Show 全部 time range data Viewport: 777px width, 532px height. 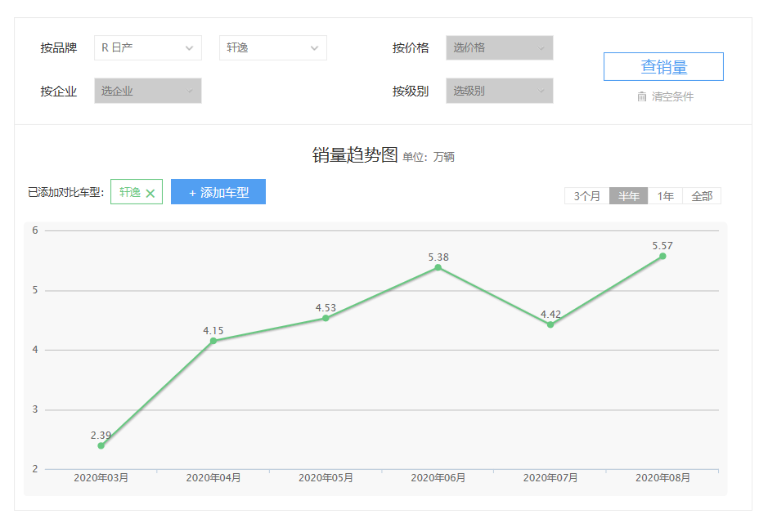pyautogui.click(x=702, y=196)
